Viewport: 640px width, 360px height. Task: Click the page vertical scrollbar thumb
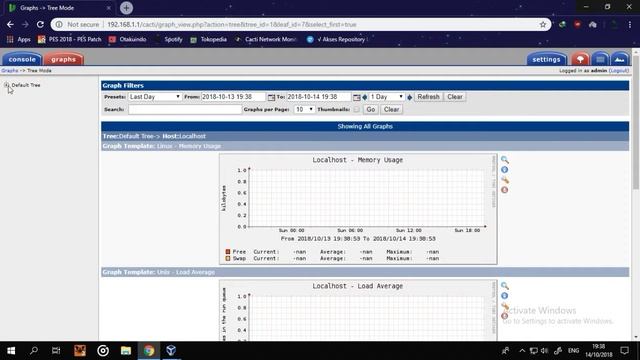[636, 122]
